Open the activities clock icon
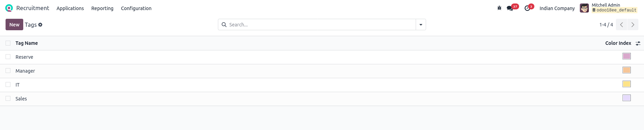 click(527, 8)
